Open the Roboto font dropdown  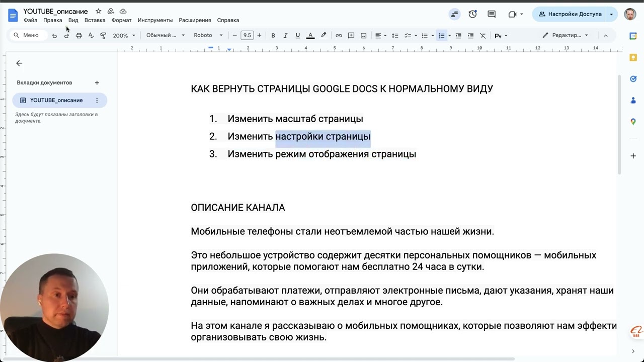(x=208, y=36)
